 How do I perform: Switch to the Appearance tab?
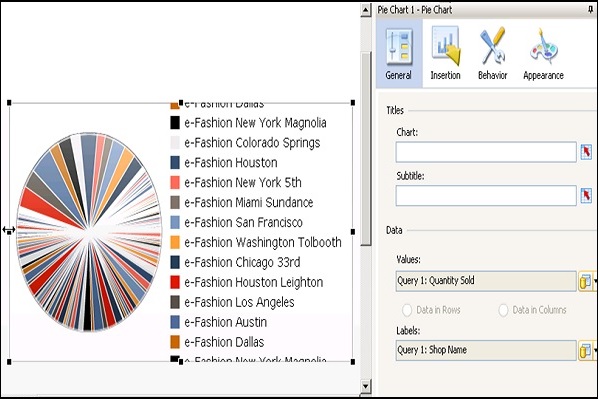coord(543,54)
